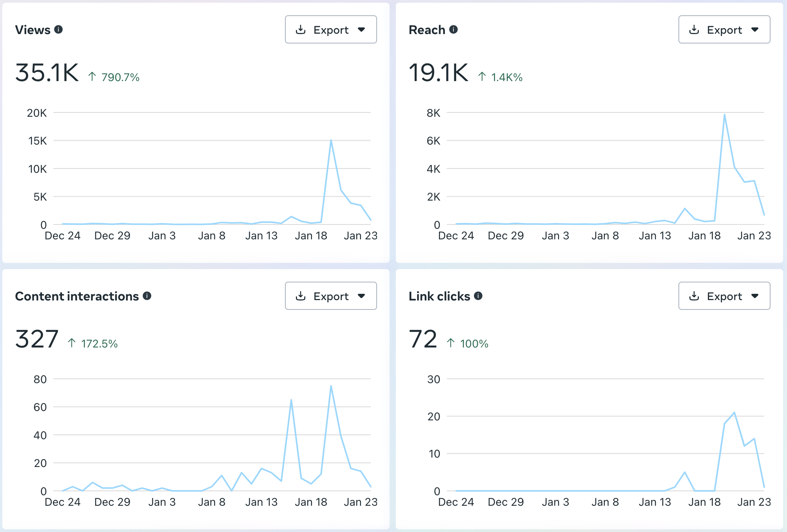The height and width of the screenshot is (532, 787).
Task: Click the 100% Link clicks increase indicator
Action: tap(468, 344)
